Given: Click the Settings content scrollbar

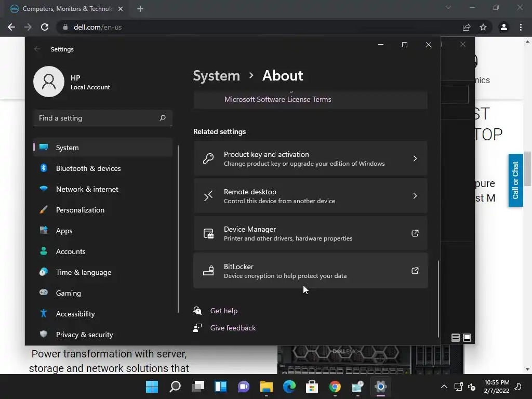Looking at the screenshot, I should (438, 299).
